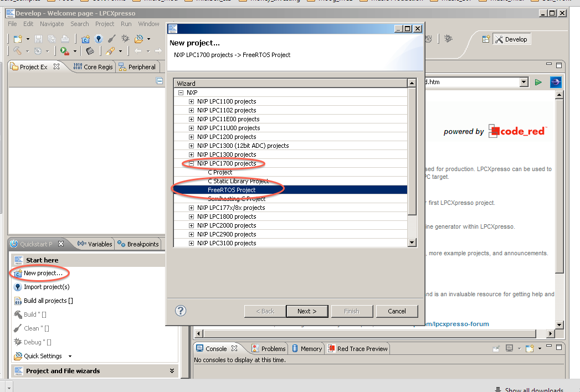Viewport: 580px width, 392px height.
Task: Select Semihosting C Project in wizard list
Action: [x=236, y=199]
